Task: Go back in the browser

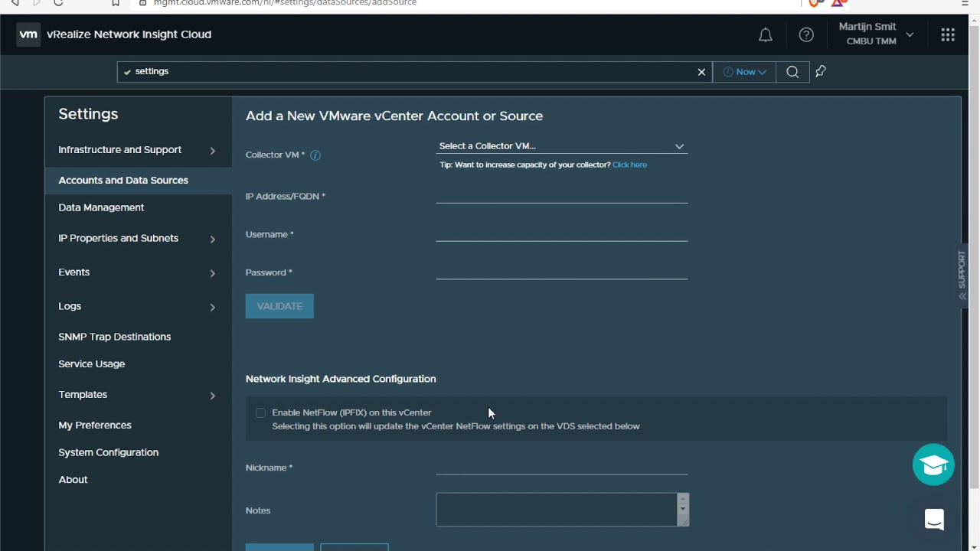Action: click(x=14, y=3)
